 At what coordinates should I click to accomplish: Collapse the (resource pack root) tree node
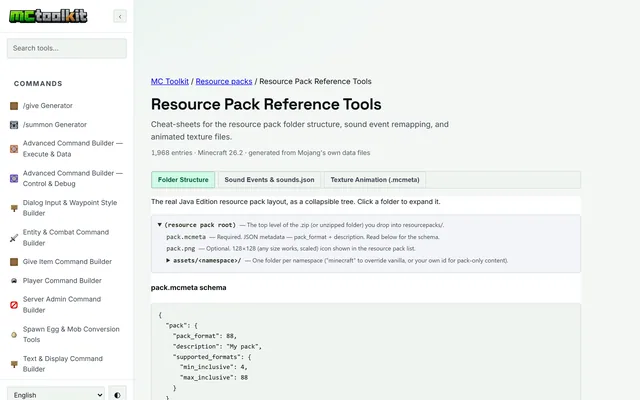(160, 225)
